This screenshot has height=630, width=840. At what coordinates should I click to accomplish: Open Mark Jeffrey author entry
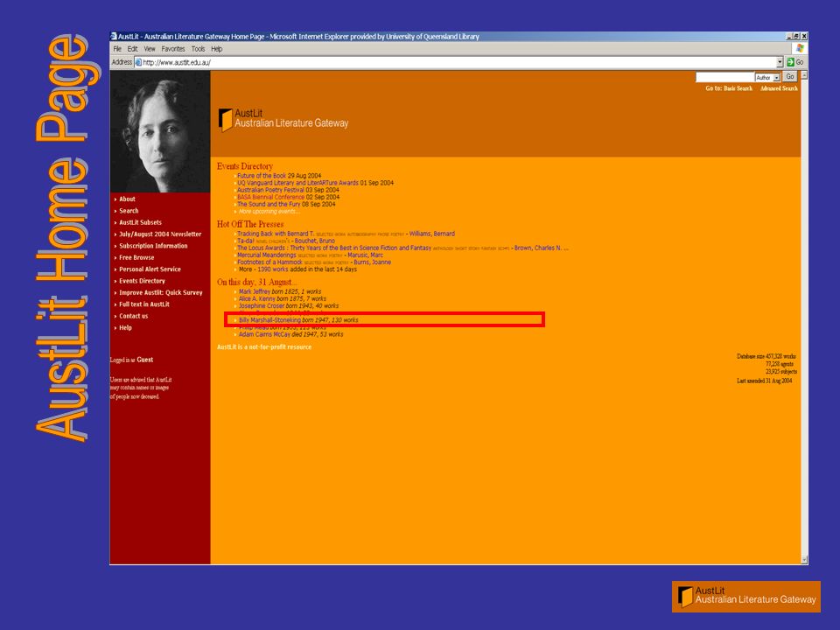(255, 292)
